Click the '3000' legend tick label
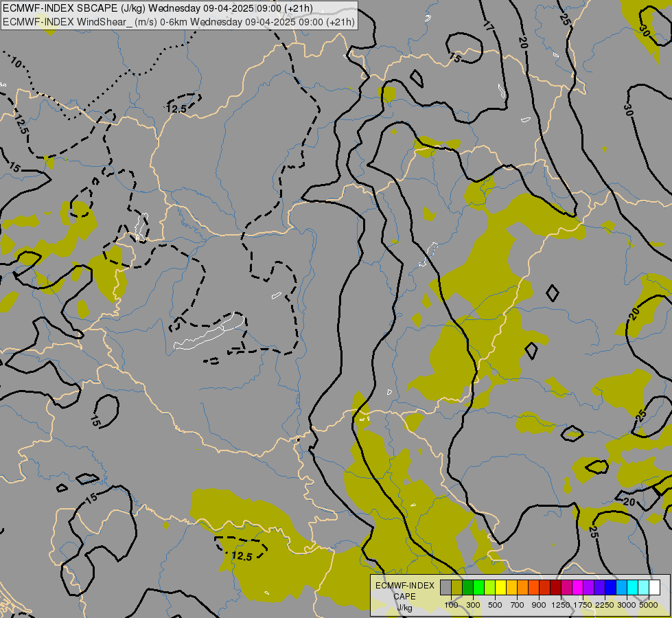 coord(627,605)
